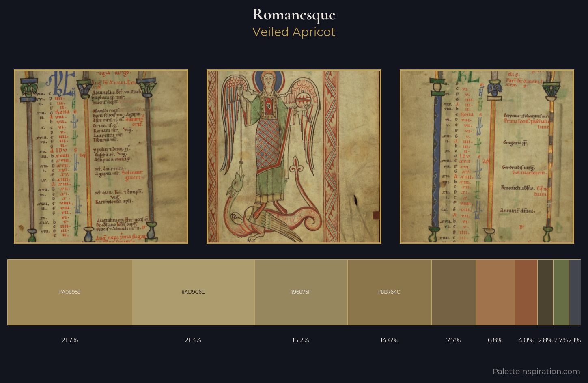The height and width of the screenshot is (383, 588).
Task: Select the dark olive swatch above 2.8%
Action: pos(545,292)
